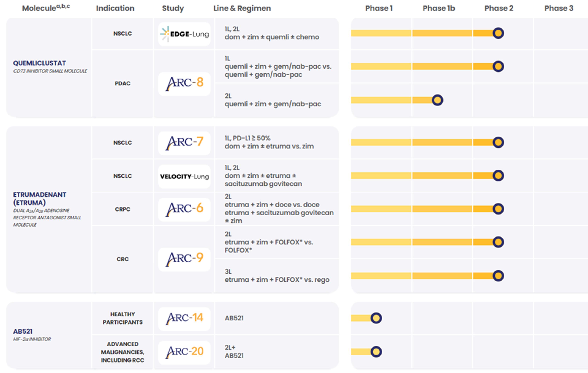Click the HEALTHY PARTICIPANTS indication cell

click(x=123, y=318)
